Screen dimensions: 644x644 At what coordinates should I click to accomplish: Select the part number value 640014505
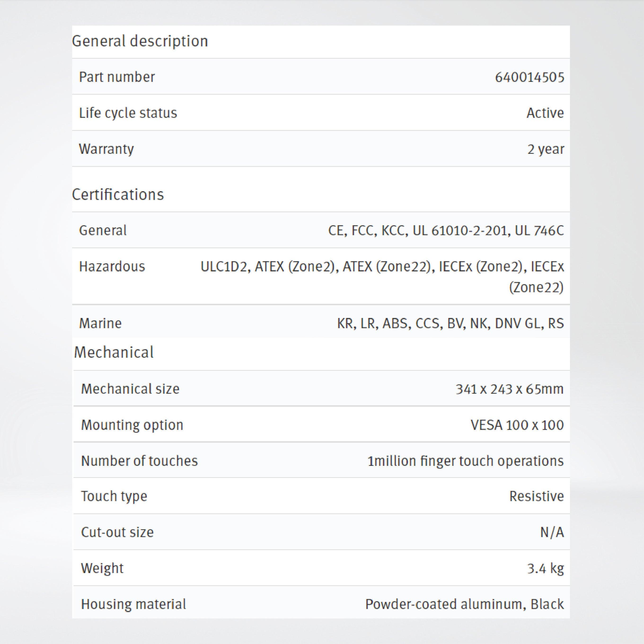pyautogui.click(x=529, y=77)
